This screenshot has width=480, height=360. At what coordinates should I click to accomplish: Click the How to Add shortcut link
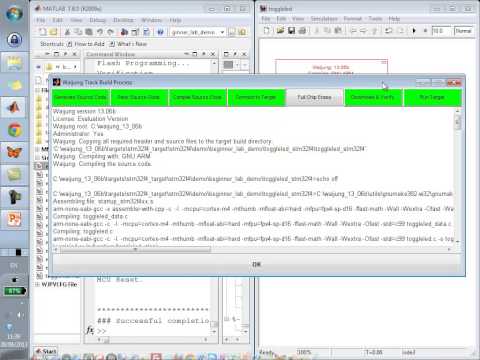point(86,44)
